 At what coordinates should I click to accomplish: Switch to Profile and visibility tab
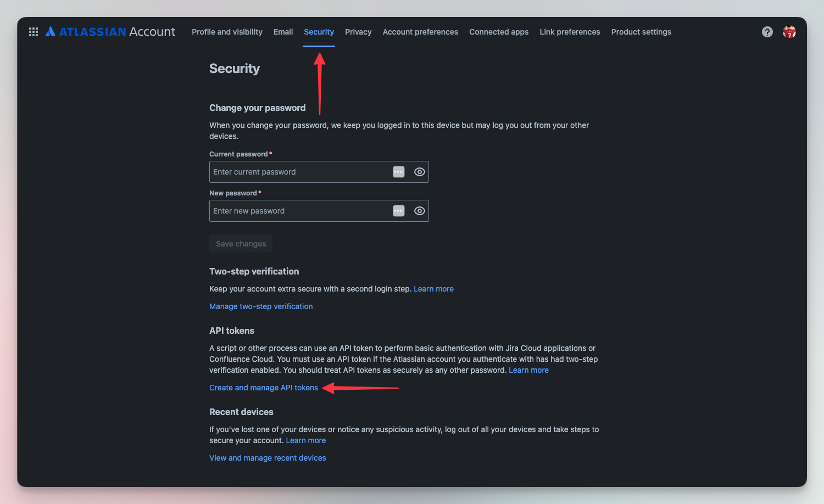[x=227, y=32]
